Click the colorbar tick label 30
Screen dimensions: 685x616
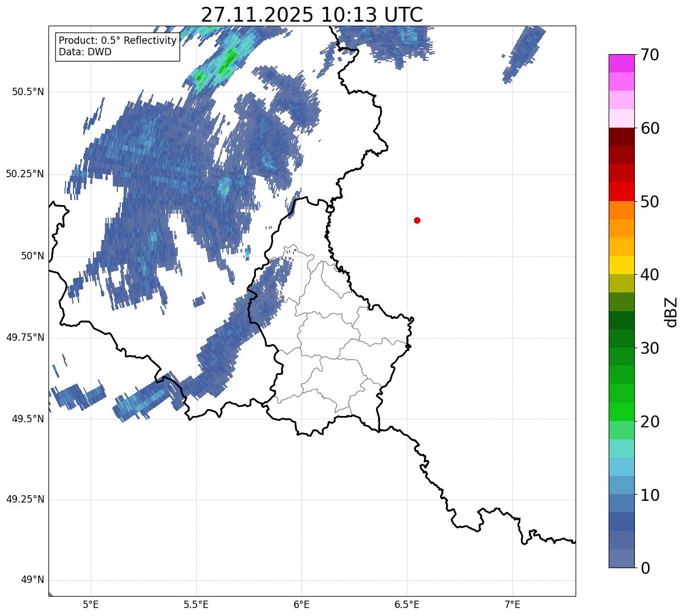[x=650, y=348]
